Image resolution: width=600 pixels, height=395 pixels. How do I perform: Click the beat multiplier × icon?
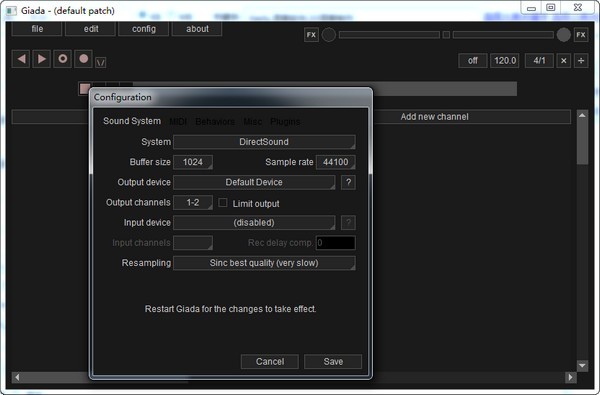[x=563, y=60]
